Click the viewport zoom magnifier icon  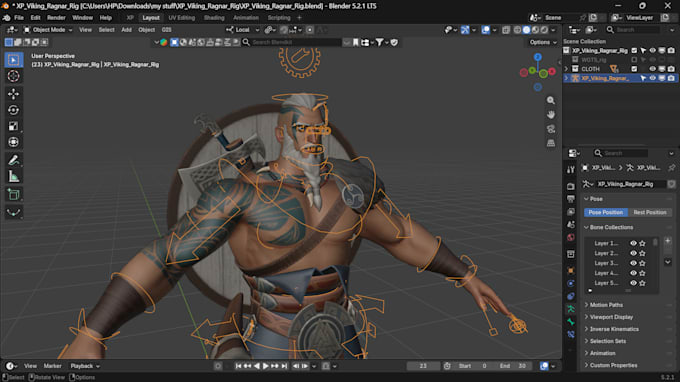[x=551, y=100]
